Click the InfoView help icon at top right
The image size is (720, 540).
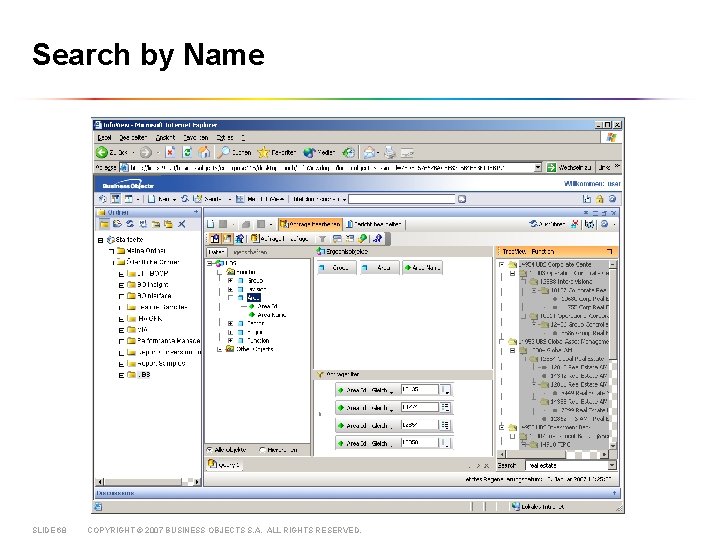[x=612, y=199]
